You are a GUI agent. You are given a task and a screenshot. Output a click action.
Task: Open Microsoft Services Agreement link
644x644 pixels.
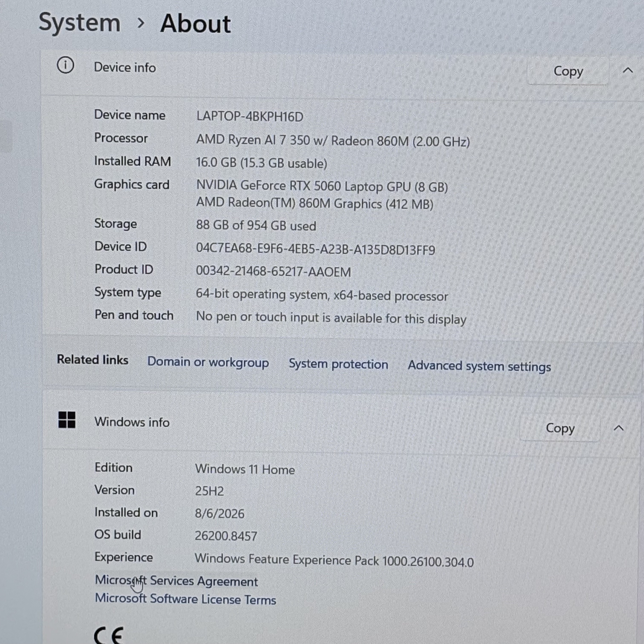click(x=176, y=581)
